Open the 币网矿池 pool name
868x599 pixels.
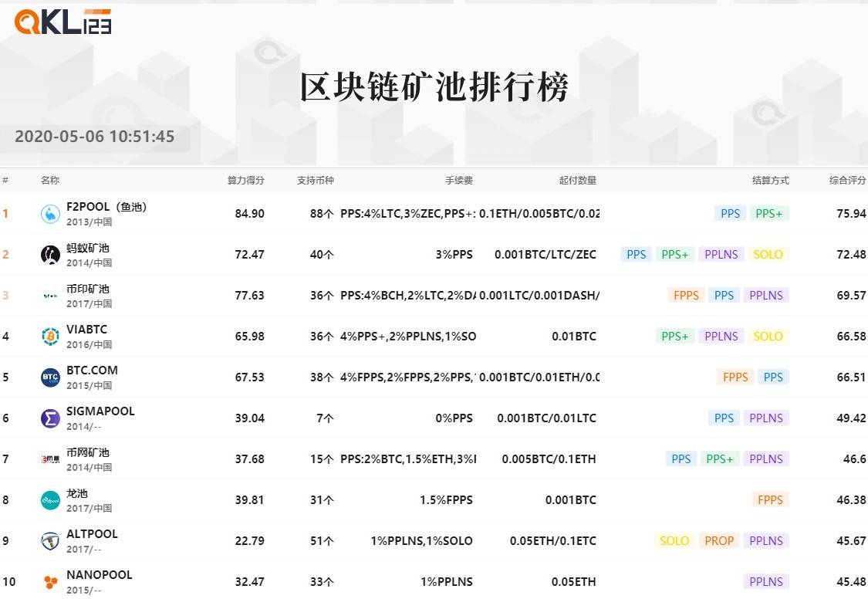coord(87,452)
